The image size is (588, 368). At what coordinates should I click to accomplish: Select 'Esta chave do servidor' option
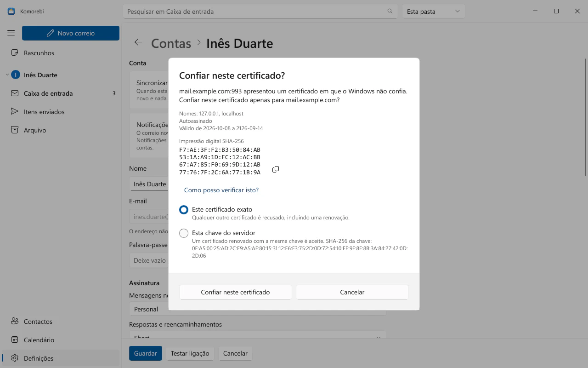[184, 233]
